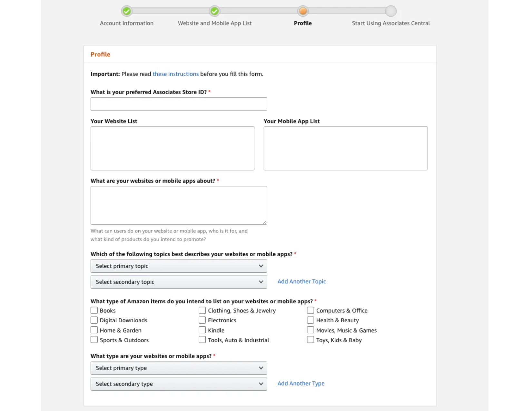Toggle the Movies, Music & Games checkbox
The height and width of the screenshot is (411, 532).
pyautogui.click(x=310, y=330)
